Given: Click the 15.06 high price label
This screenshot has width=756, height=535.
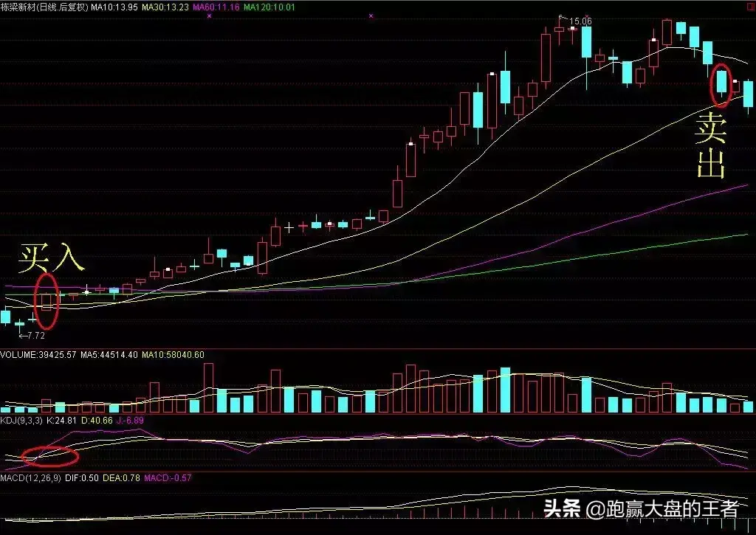Looking at the screenshot, I should [x=580, y=21].
